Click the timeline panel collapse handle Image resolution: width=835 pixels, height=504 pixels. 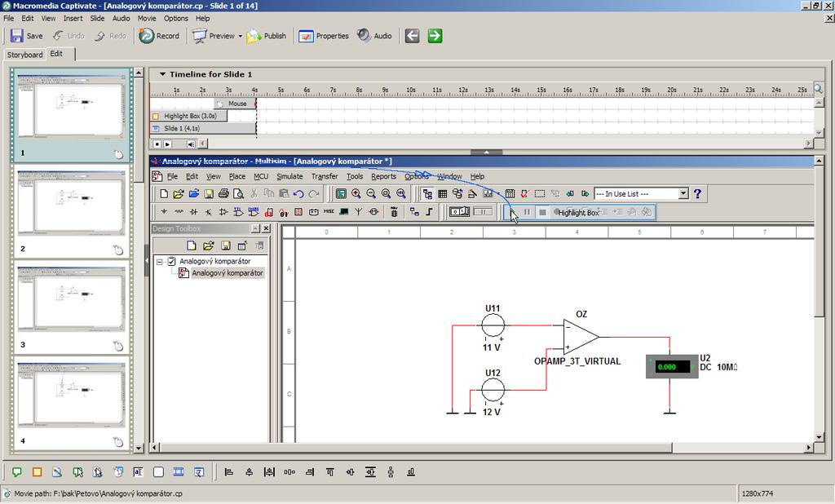point(486,153)
